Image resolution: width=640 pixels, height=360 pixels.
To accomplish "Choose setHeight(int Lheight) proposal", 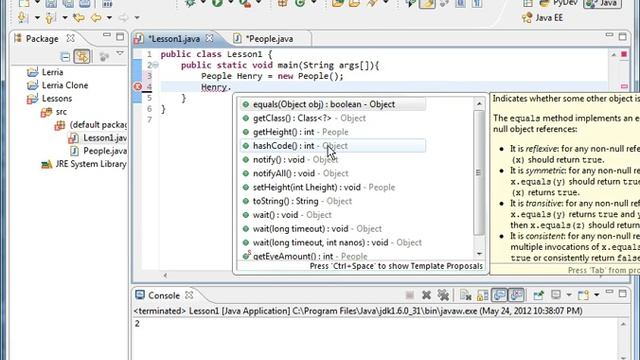I will (333, 187).
